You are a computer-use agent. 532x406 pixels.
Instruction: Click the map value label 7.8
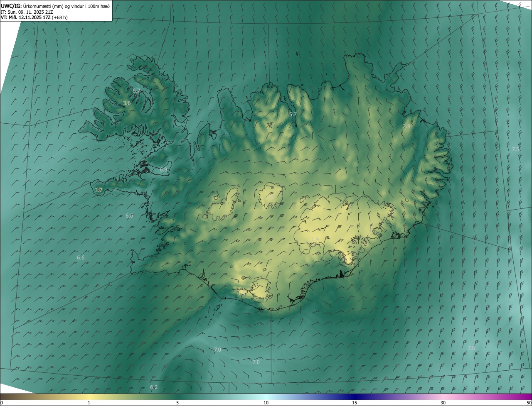[x=471, y=348]
